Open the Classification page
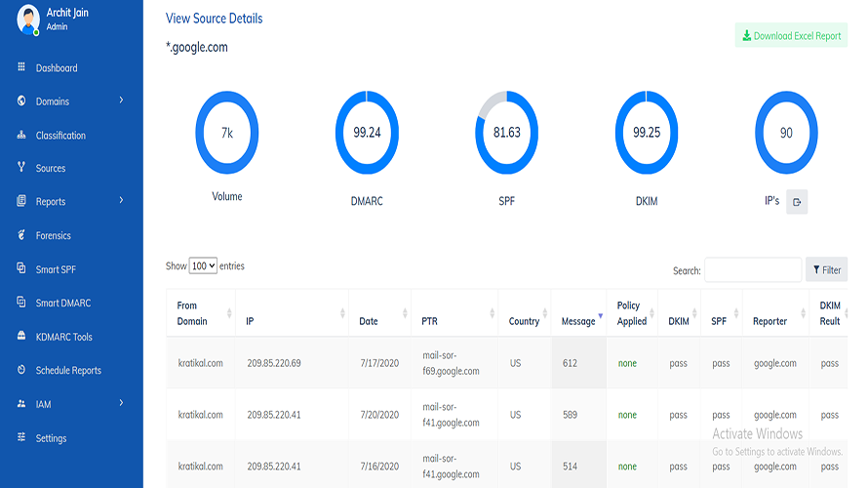The image size is (868, 488). (x=60, y=135)
